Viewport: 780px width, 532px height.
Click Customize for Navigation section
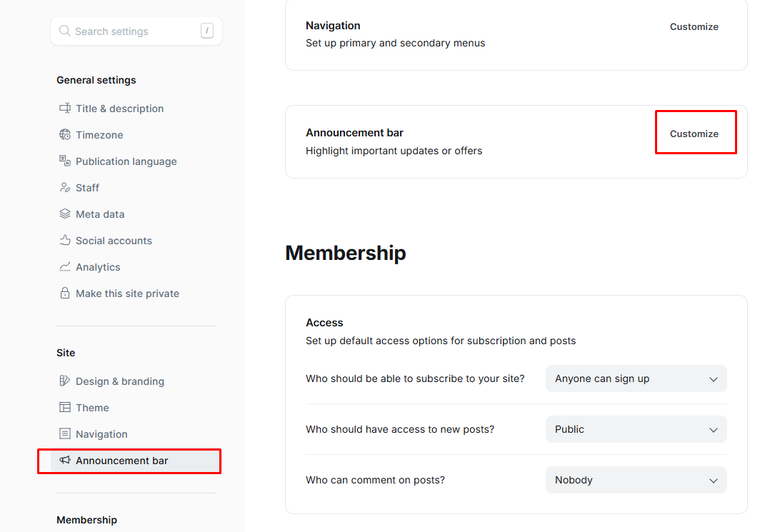694,26
